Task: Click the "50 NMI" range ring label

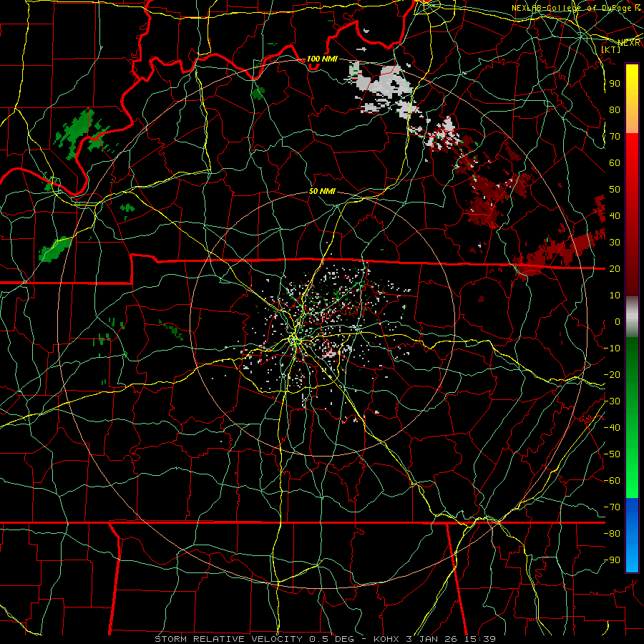Action: click(x=322, y=191)
